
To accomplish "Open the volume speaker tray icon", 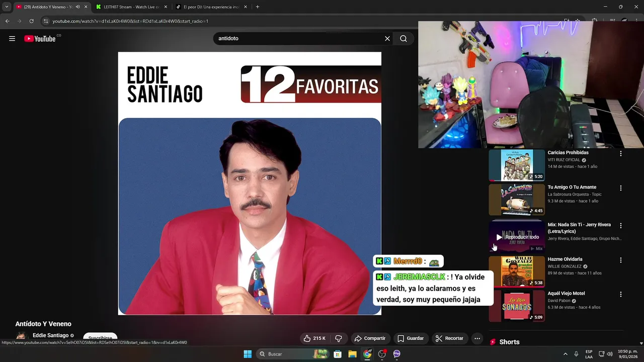I will 610,354.
